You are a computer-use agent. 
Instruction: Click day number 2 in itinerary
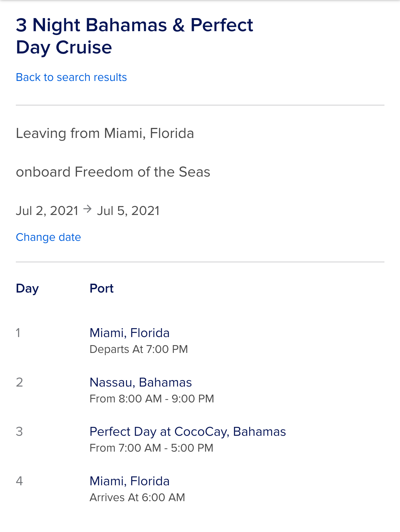pyautogui.click(x=19, y=382)
